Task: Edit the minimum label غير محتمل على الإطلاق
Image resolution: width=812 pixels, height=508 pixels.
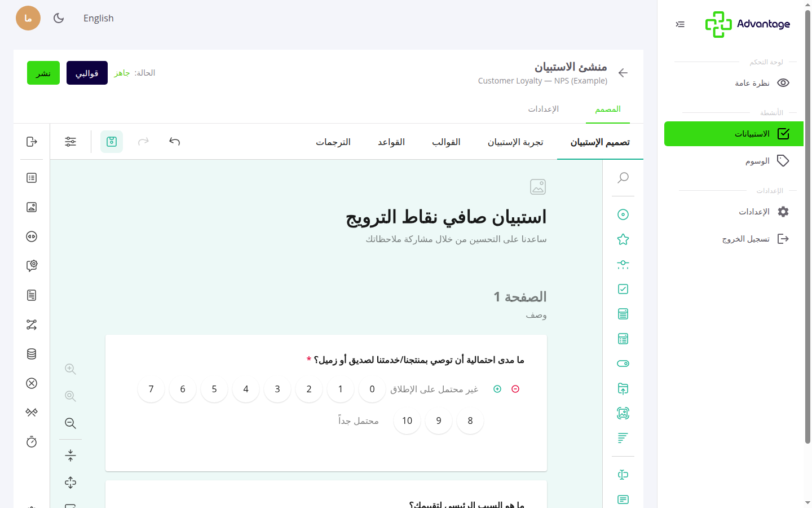Action: pyautogui.click(x=434, y=389)
